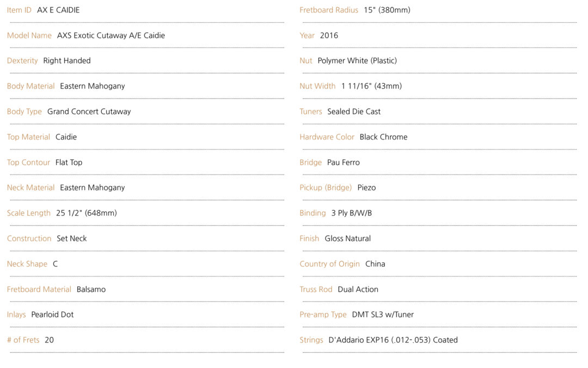The width and height of the screenshot is (588, 368).
Task: Select the Year value 2016
Action: [x=329, y=35]
